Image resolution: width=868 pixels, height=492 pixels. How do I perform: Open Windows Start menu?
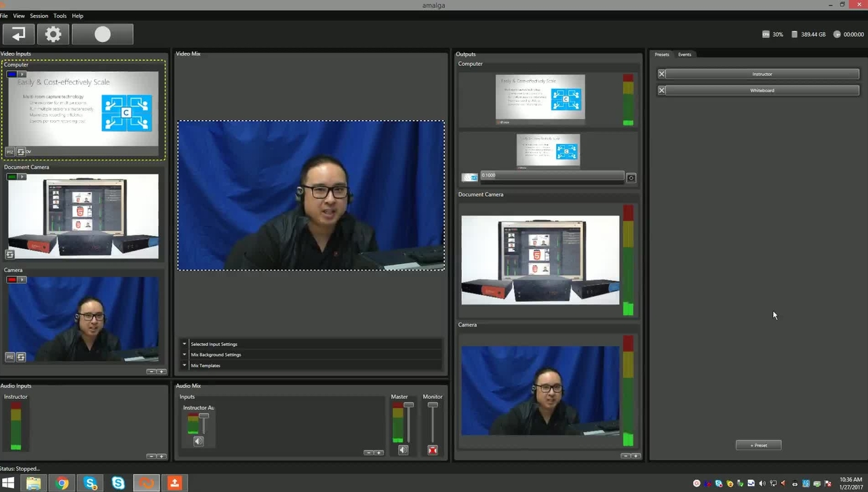tap(9, 483)
